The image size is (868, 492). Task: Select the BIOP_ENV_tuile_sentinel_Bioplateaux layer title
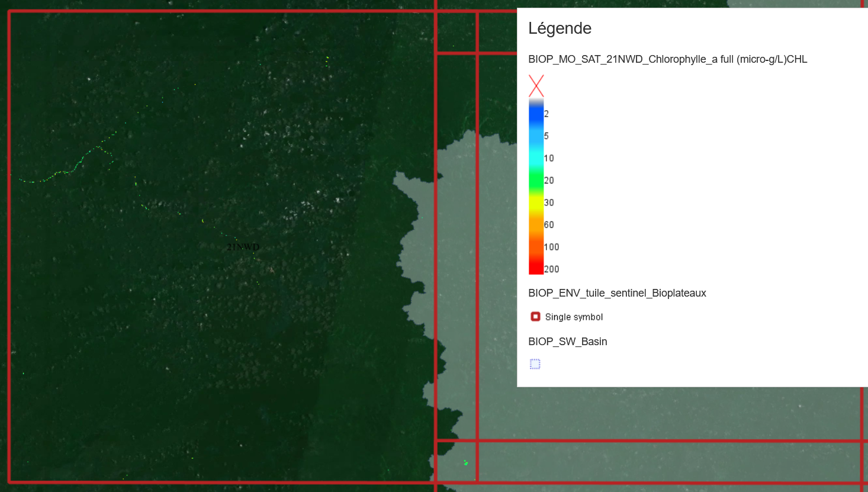click(x=617, y=293)
